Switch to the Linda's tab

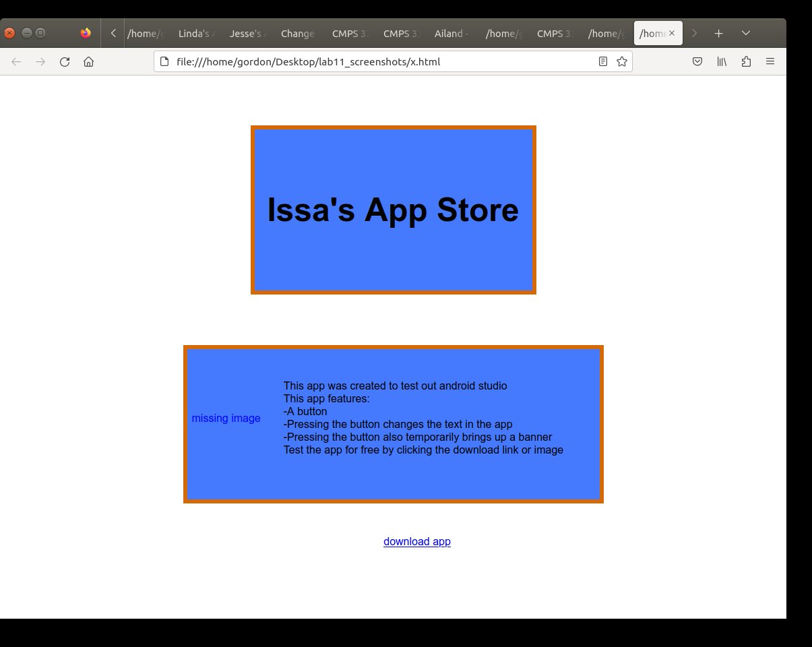(x=196, y=33)
